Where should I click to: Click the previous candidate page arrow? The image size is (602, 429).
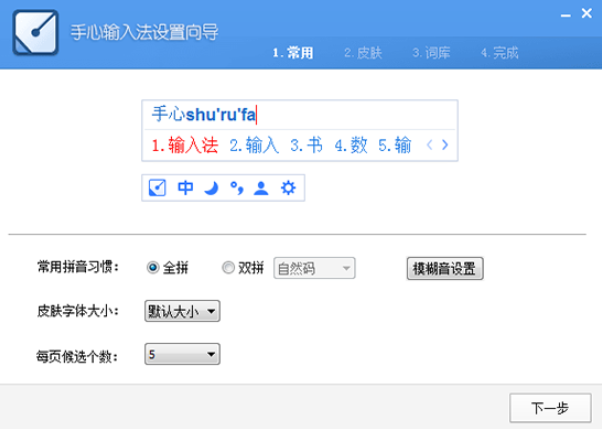(x=430, y=145)
